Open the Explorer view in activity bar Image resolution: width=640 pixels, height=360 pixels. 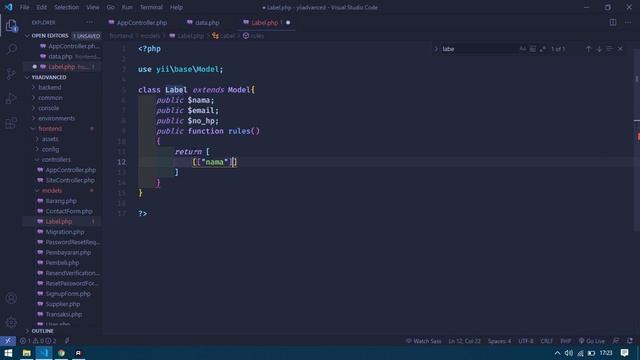point(11,25)
